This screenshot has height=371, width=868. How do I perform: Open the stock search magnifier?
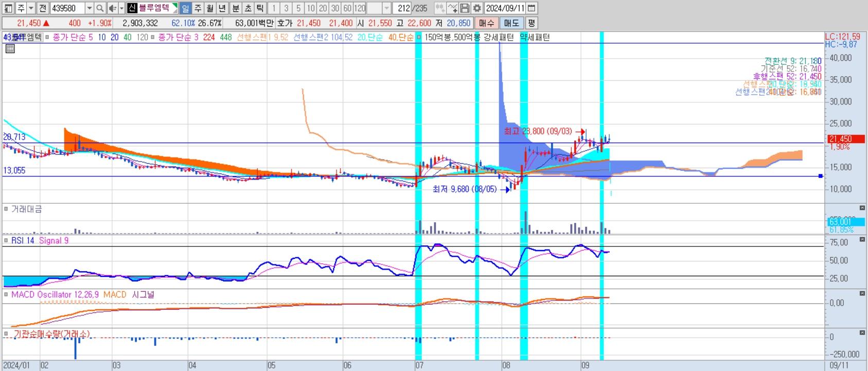point(100,8)
